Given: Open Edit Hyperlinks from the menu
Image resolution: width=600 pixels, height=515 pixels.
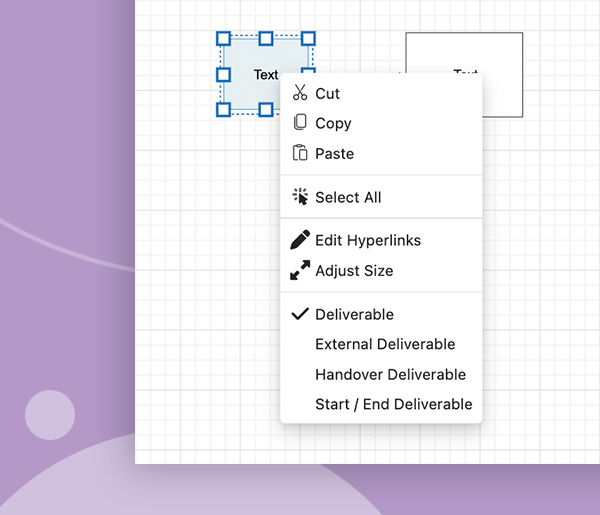Looking at the screenshot, I should [381, 240].
